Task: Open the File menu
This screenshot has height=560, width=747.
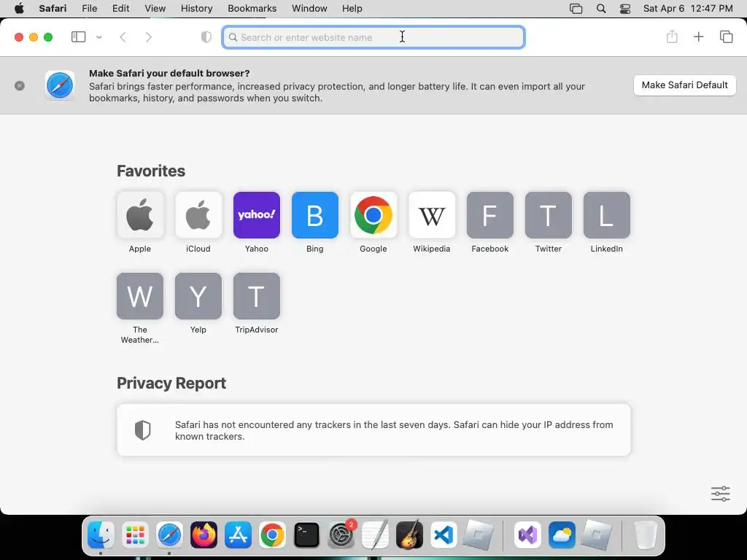Action: [x=90, y=8]
